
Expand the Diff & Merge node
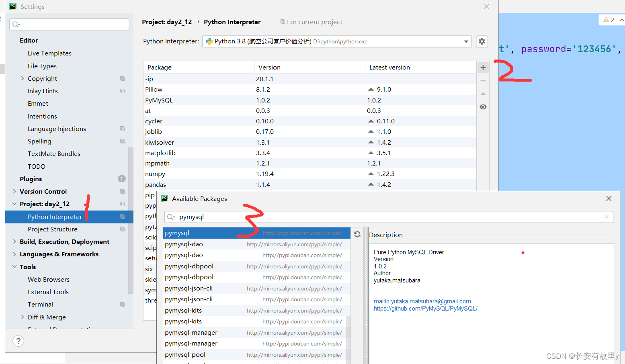[23, 317]
